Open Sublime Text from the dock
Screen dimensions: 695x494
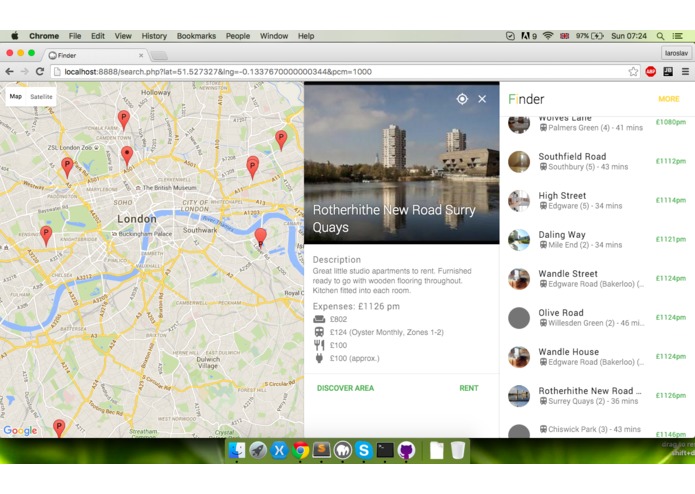(x=321, y=451)
